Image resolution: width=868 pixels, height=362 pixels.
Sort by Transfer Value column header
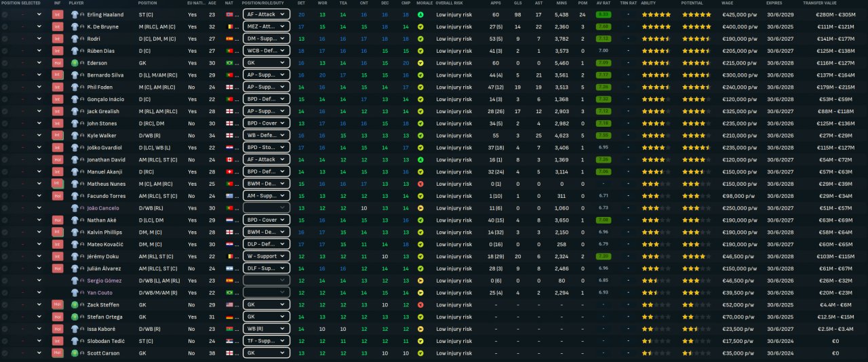[x=821, y=3]
